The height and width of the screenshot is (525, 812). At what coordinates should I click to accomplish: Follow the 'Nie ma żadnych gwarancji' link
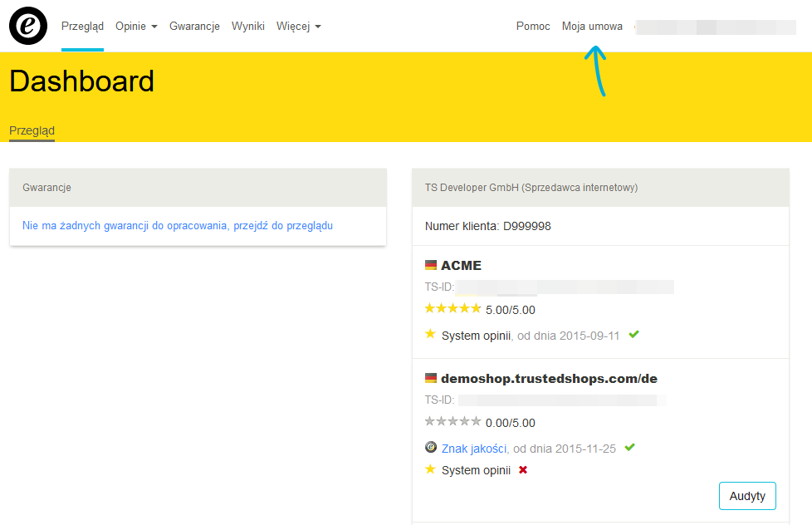click(178, 225)
